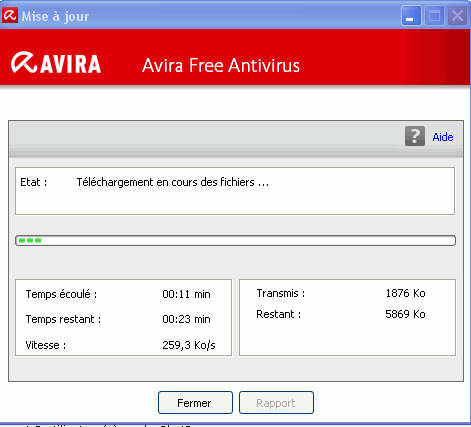Image resolution: width=471 pixels, height=427 pixels.
Task: Click the question mark help icon
Action: [x=415, y=136]
